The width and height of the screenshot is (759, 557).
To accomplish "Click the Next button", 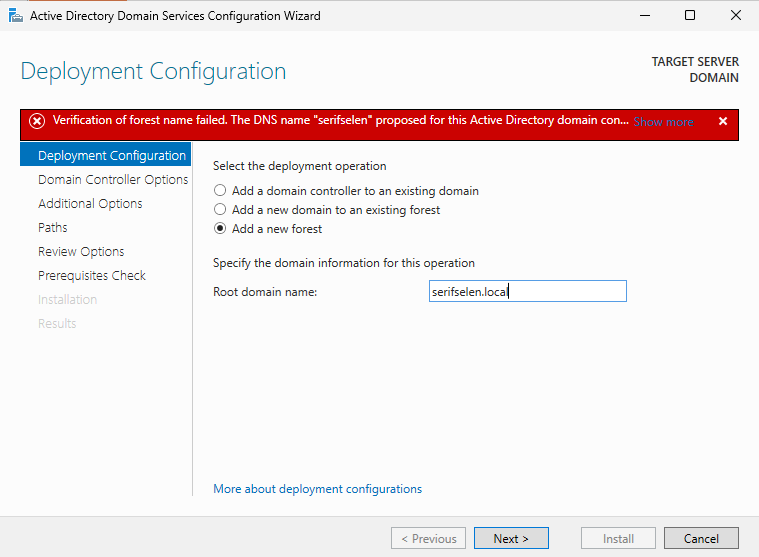I will (x=511, y=539).
